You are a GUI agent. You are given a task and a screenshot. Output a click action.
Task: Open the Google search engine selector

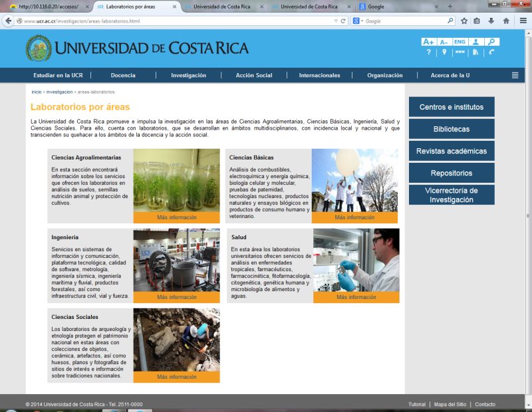[x=358, y=21]
